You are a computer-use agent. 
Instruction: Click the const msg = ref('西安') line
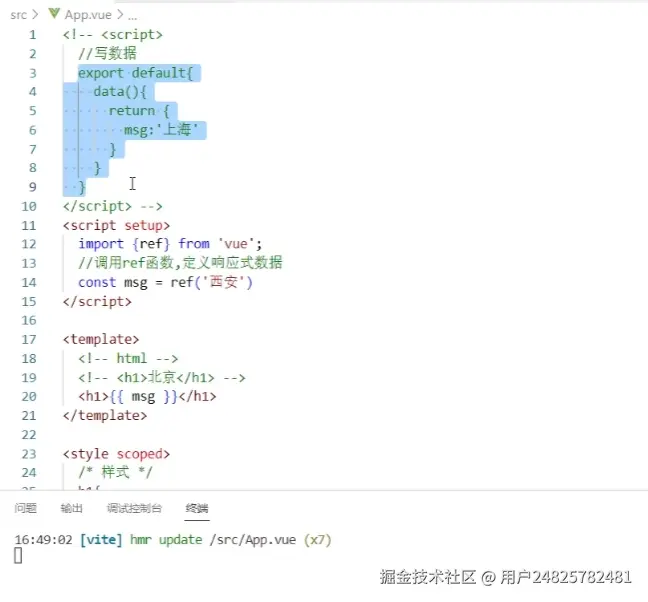pos(165,283)
